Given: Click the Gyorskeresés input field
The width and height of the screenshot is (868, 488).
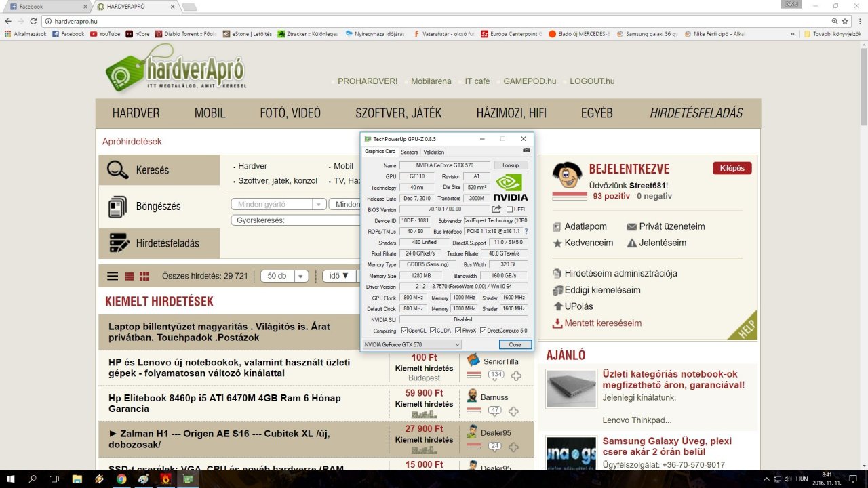Looking at the screenshot, I should pos(296,220).
